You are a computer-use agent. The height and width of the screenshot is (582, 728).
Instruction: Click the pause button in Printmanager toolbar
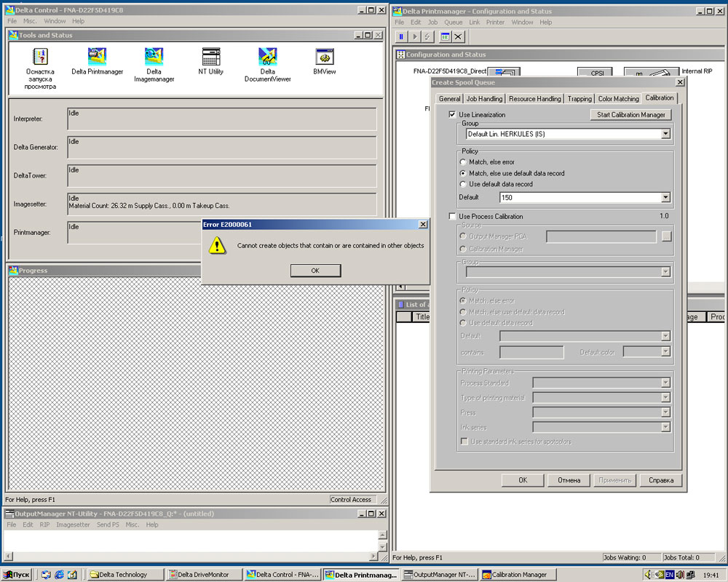[x=401, y=36]
